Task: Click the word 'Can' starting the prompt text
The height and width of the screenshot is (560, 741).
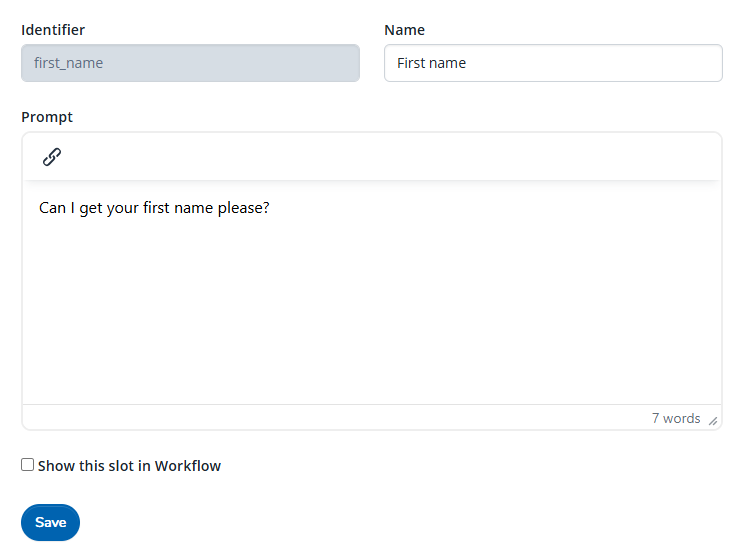Action: 52,208
